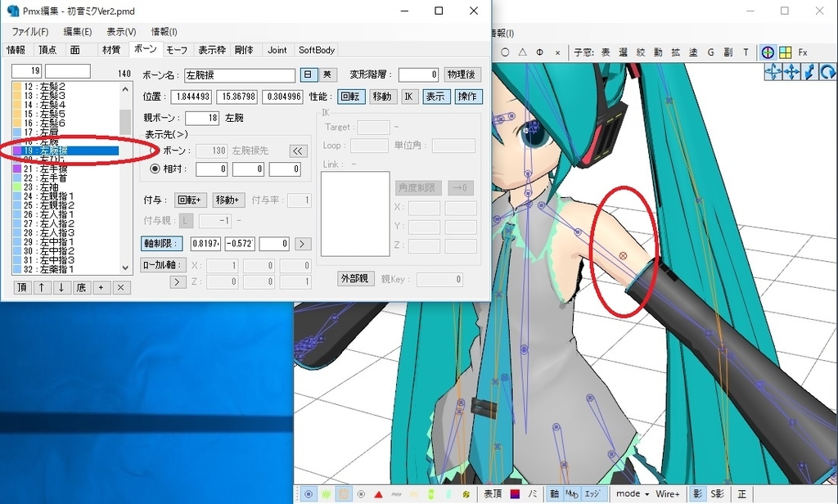Click the << button next to 左腕捩先
Viewport: 838px width, 504px height.
pos(298,151)
